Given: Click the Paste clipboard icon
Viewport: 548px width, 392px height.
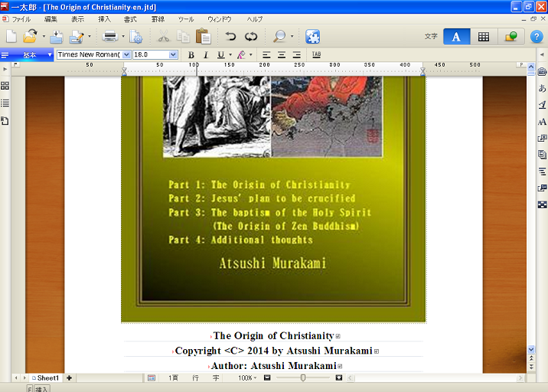Looking at the screenshot, I should click(x=203, y=36).
